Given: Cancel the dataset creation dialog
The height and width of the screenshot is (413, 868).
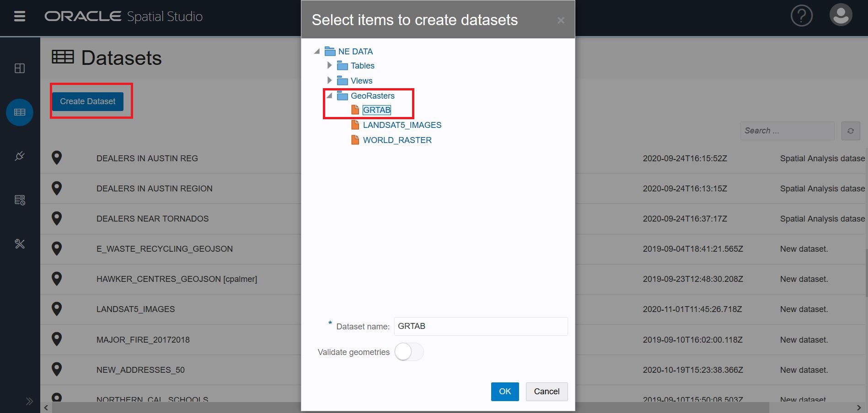Looking at the screenshot, I should coord(547,392).
